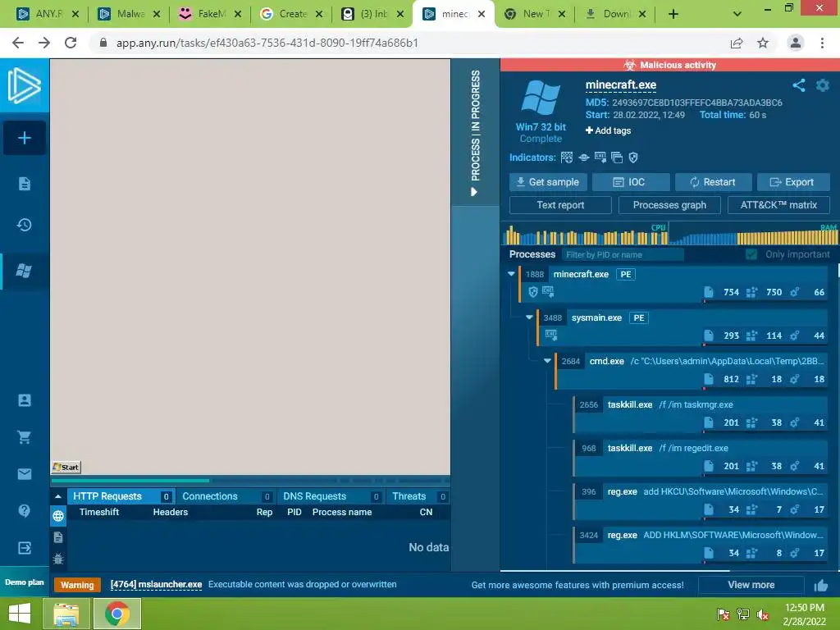Click the shield indicator icon next to Indicators
The width and height of the screenshot is (840, 630).
click(633, 157)
